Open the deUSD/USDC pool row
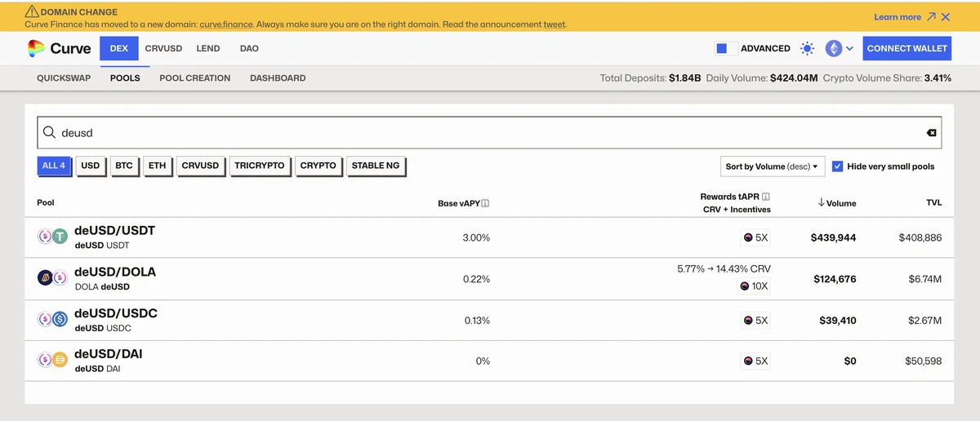 click(x=489, y=320)
